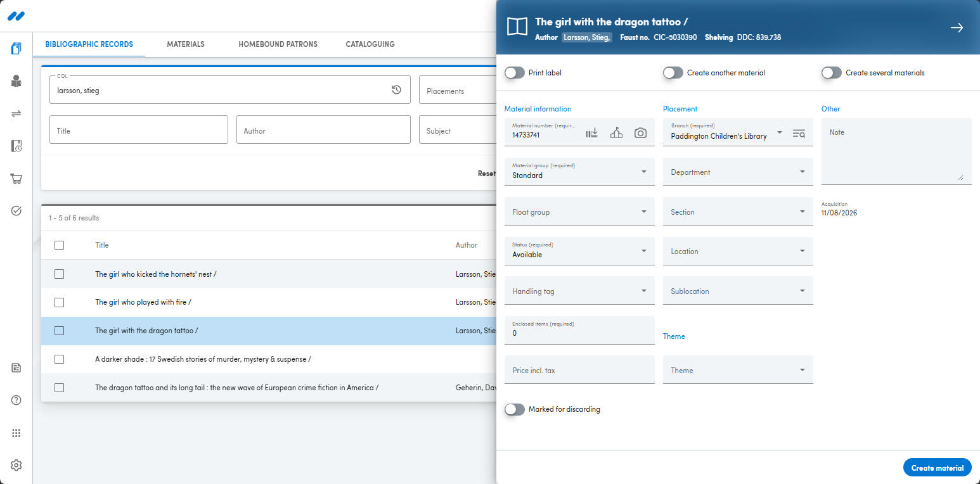
Task: Open the Location dropdown
Action: point(738,251)
